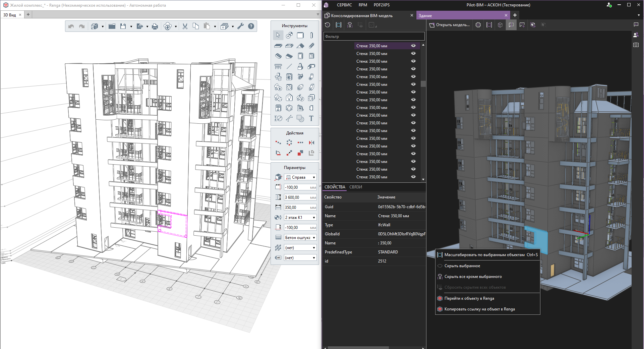Screen dimensions: 644x349
Task: Choose the washing machine equipment tool
Action: (289, 77)
